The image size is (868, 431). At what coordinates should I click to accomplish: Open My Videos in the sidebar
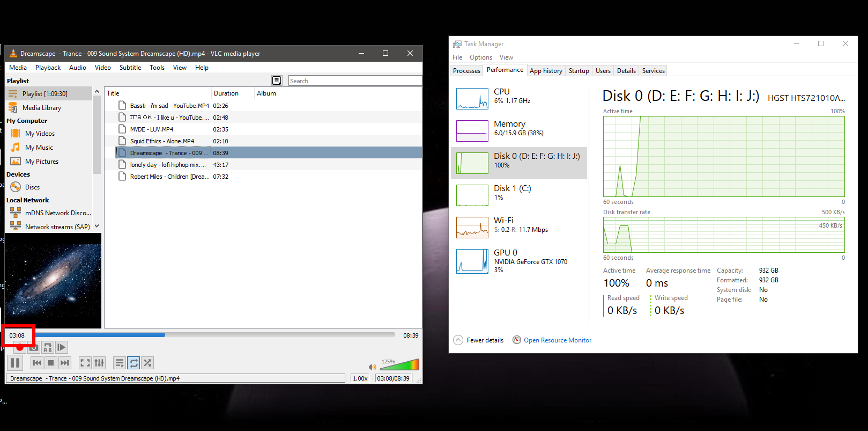[49, 134]
